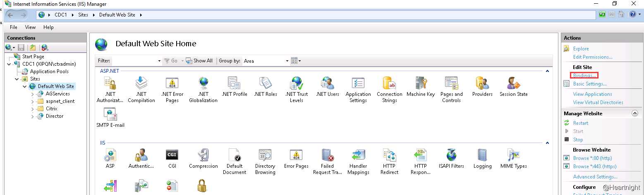Collapse the IIS group section
This screenshot has width=644, height=195.
[x=547, y=143]
